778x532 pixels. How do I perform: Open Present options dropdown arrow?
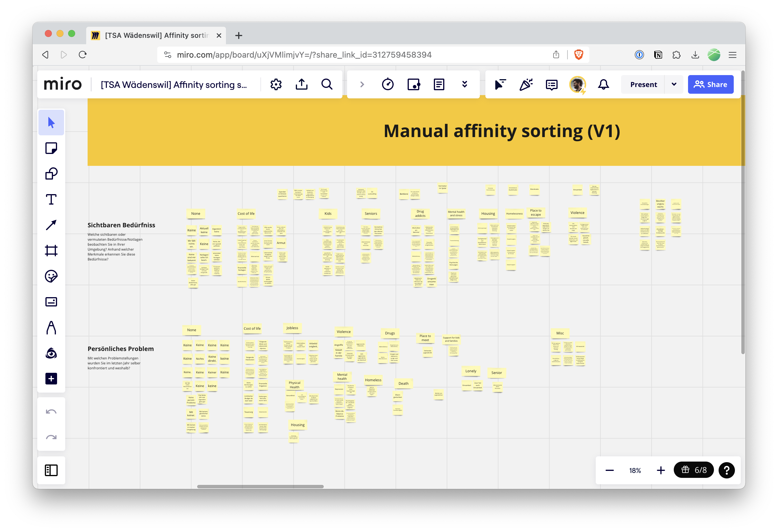[674, 84]
